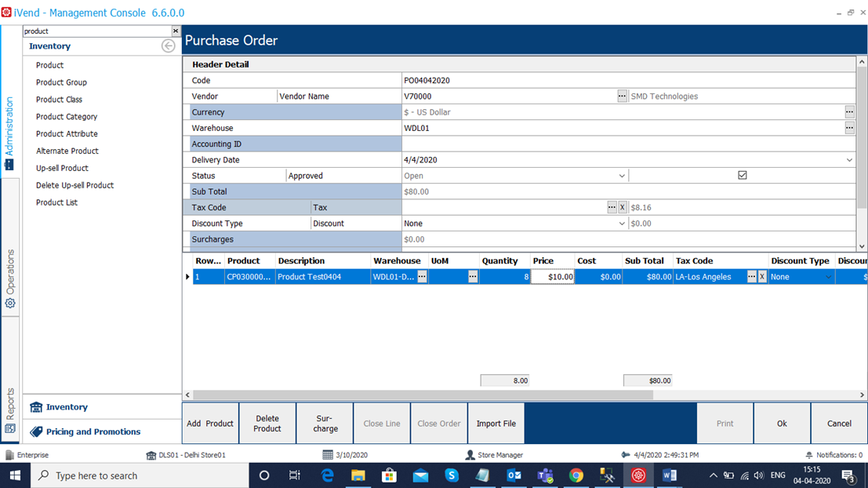
Task: Click the Add Product button
Action: tap(210, 423)
